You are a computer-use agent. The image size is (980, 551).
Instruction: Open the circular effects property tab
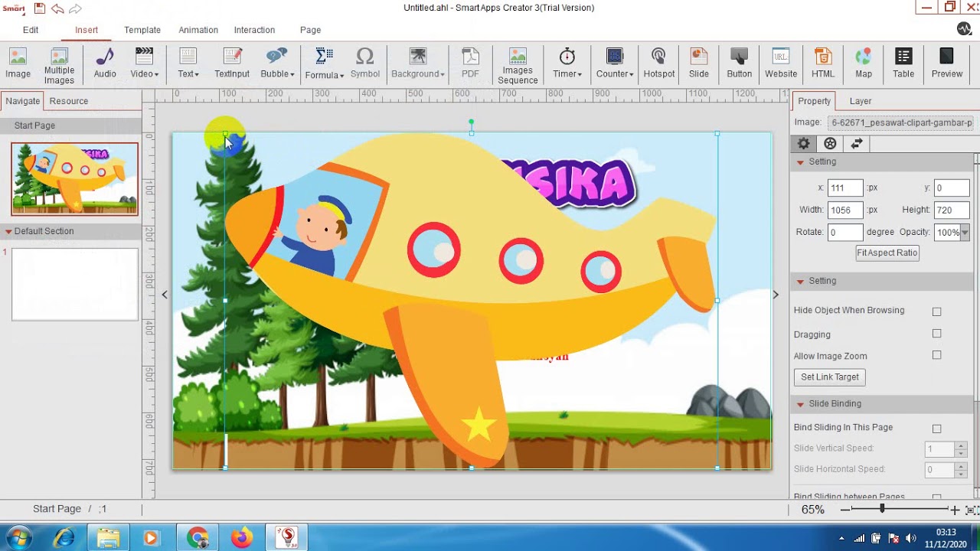(830, 143)
